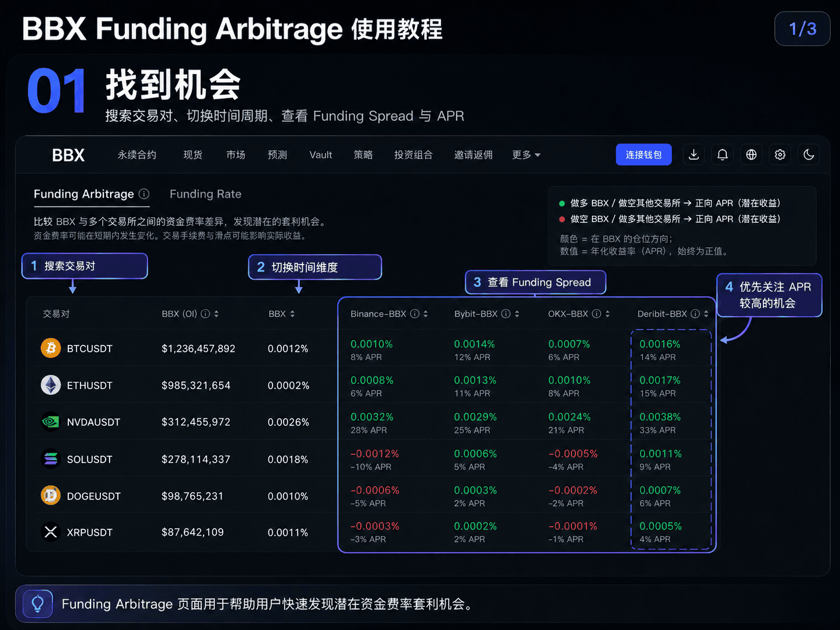
Task: Open the download icon in the header
Action: (694, 154)
